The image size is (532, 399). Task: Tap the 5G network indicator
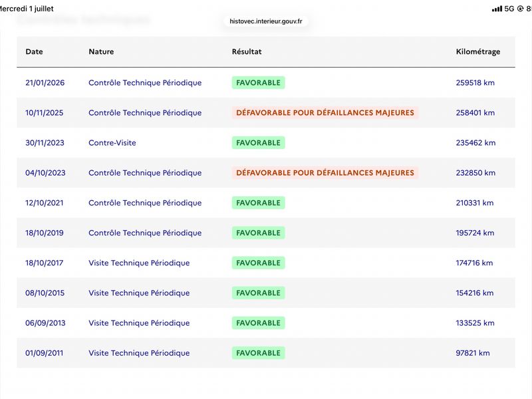point(509,9)
